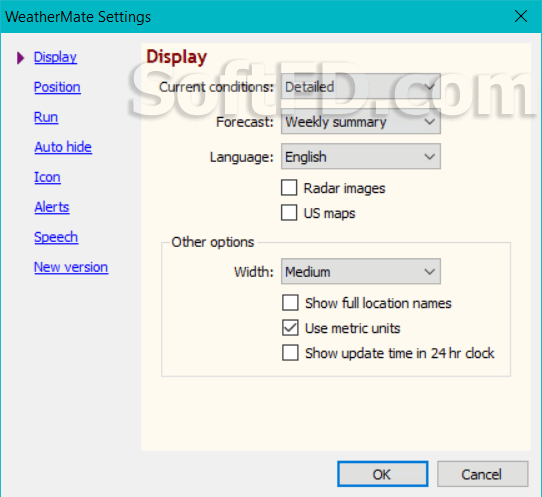Discard changes with the Cancel button

point(483,474)
